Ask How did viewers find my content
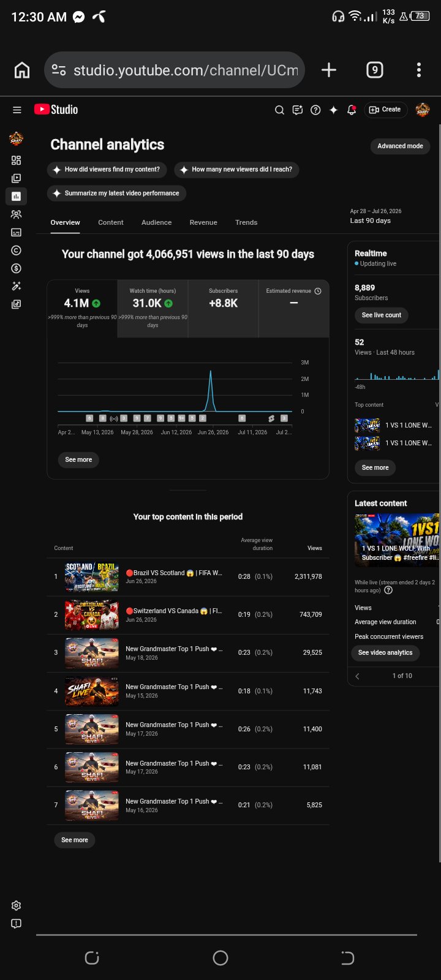The image size is (441, 980). pyautogui.click(x=106, y=170)
